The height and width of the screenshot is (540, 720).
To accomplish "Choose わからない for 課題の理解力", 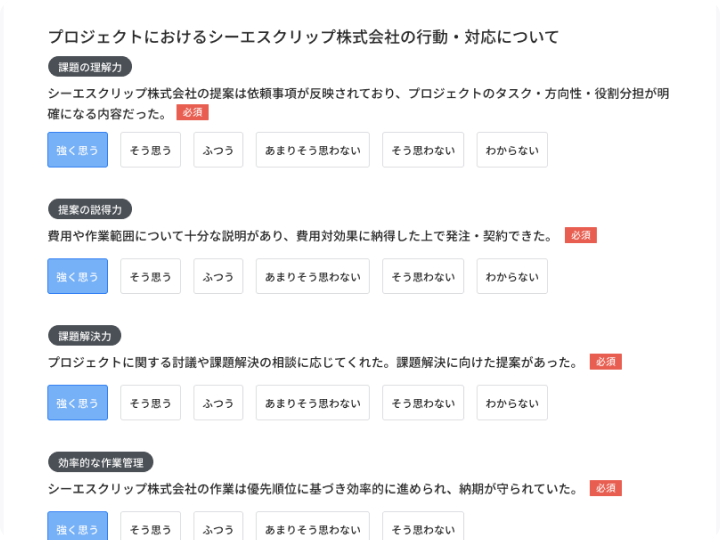I will [x=512, y=150].
